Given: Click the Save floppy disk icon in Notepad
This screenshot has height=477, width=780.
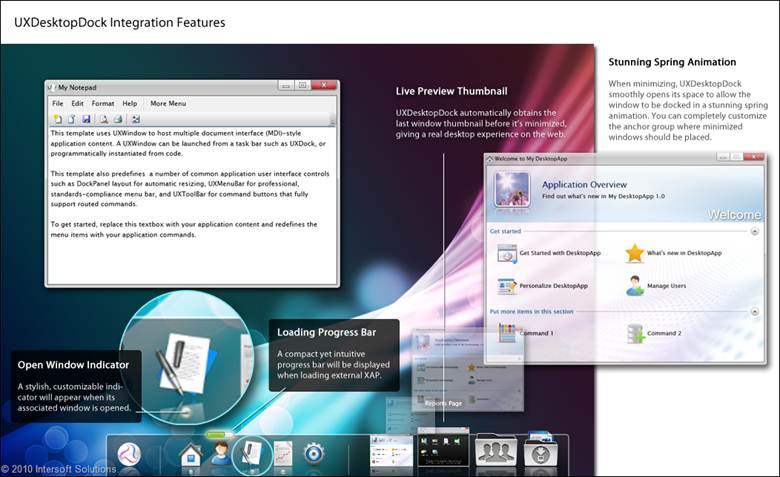Looking at the screenshot, I should [86, 119].
